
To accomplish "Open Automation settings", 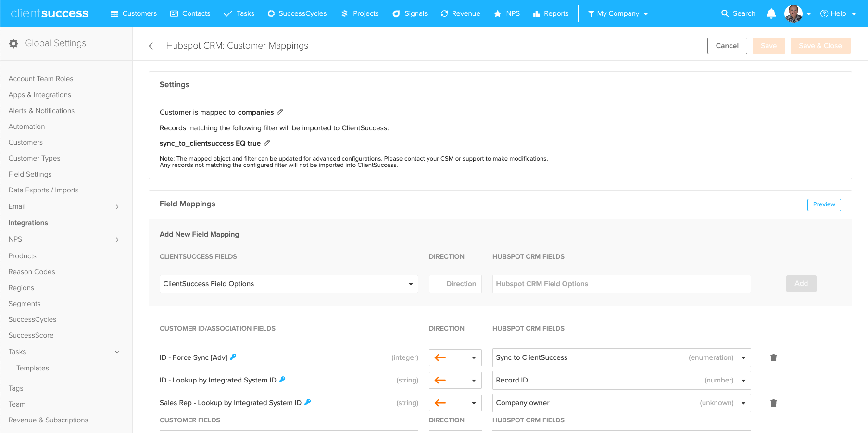I will pos(26,127).
